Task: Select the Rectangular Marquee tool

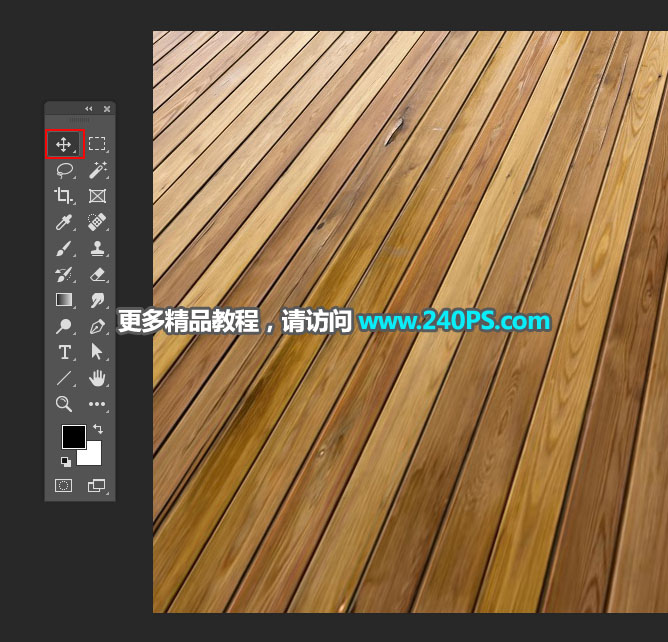Action: tap(97, 144)
